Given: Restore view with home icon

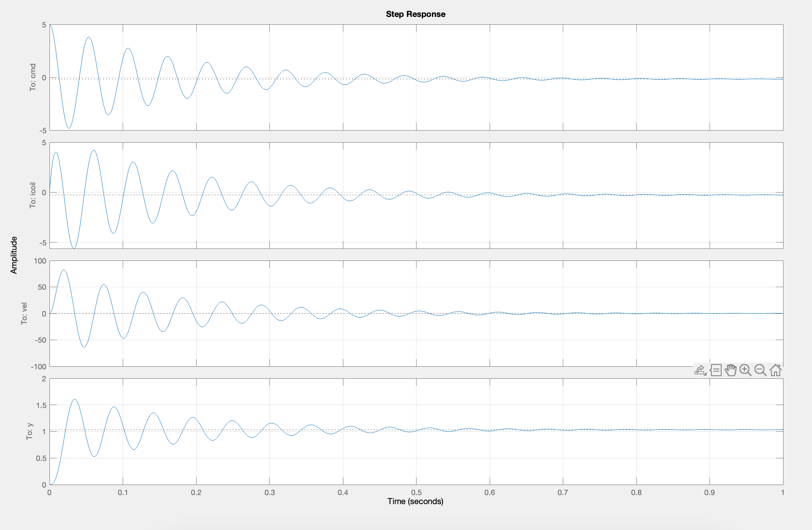Looking at the screenshot, I should [x=775, y=370].
